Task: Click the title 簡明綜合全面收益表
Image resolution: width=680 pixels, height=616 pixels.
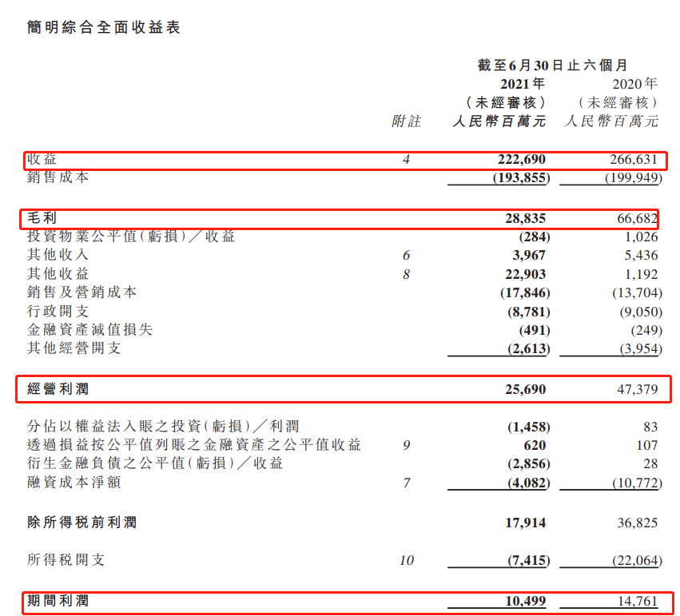Action: (x=104, y=27)
